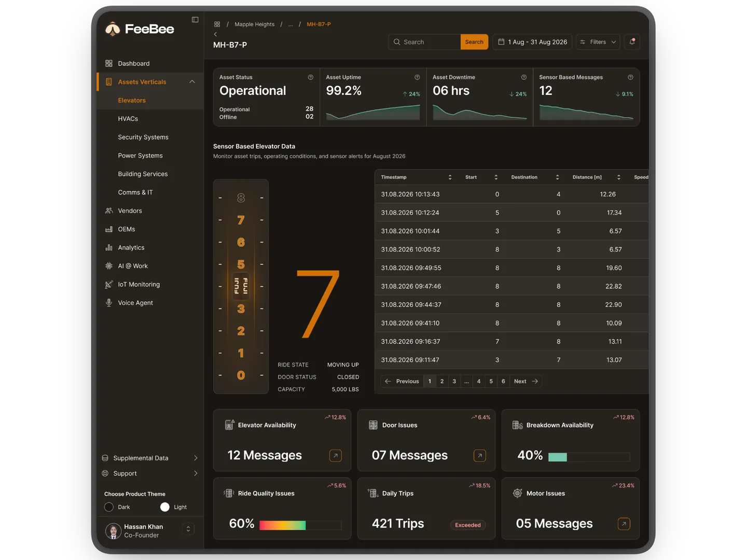The height and width of the screenshot is (560, 747).
Task: Show Asset Uptime help info icon
Action: [x=417, y=77]
